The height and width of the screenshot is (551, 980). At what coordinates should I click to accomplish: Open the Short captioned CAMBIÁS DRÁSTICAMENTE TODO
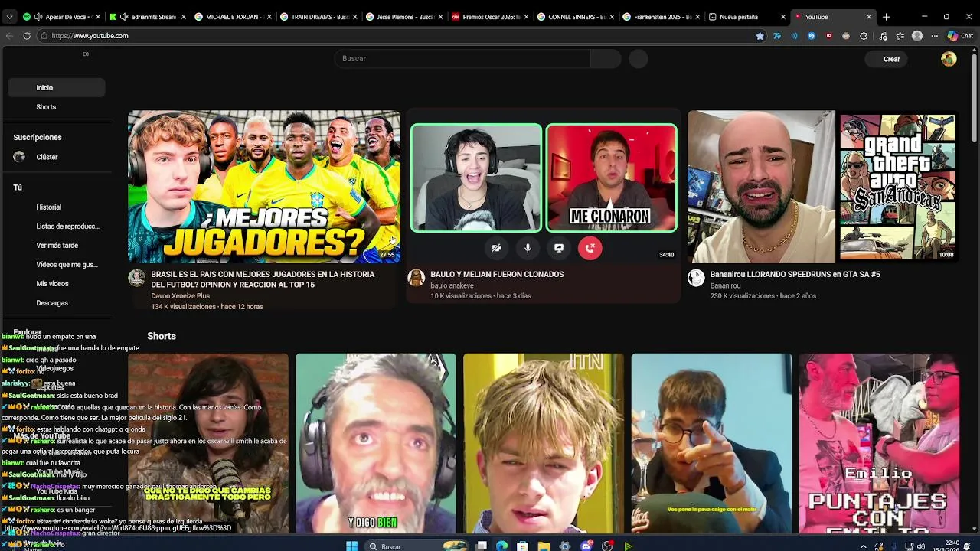[208, 444]
